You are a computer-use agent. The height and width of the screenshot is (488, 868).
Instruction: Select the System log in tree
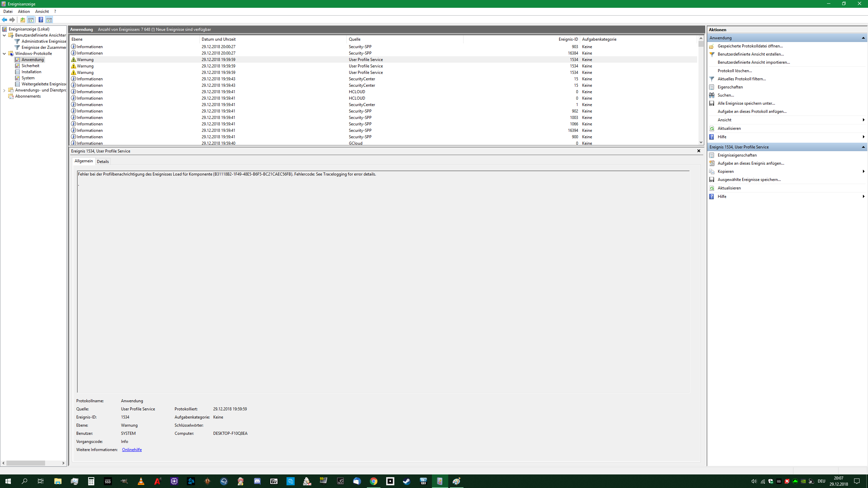[x=28, y=78]
